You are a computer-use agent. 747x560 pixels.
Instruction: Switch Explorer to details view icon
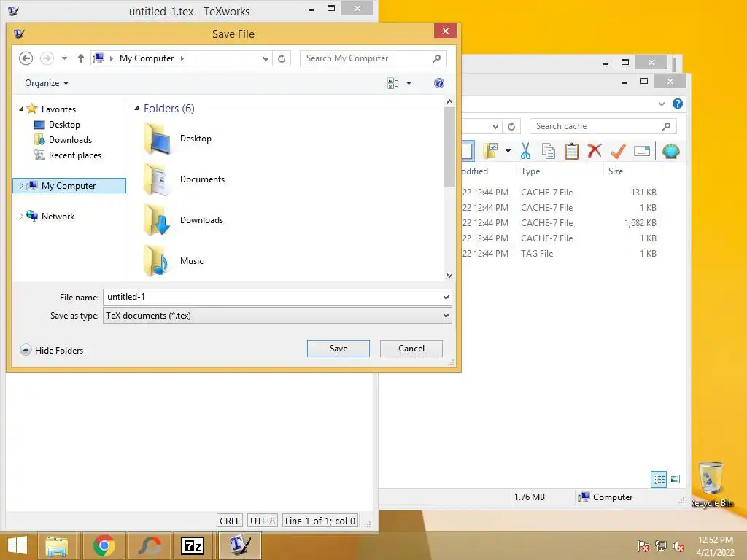tap(659, 479)
